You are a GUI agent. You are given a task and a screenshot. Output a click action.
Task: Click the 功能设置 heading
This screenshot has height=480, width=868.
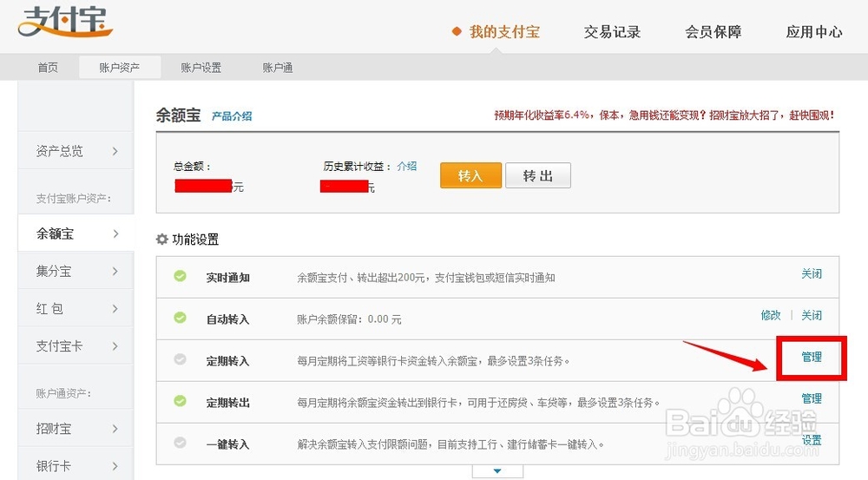click(x=195, y=240)
